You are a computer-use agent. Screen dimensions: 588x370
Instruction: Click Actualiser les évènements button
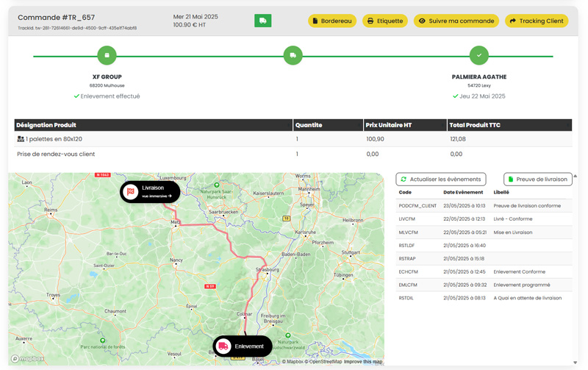[x=441, y=179]
